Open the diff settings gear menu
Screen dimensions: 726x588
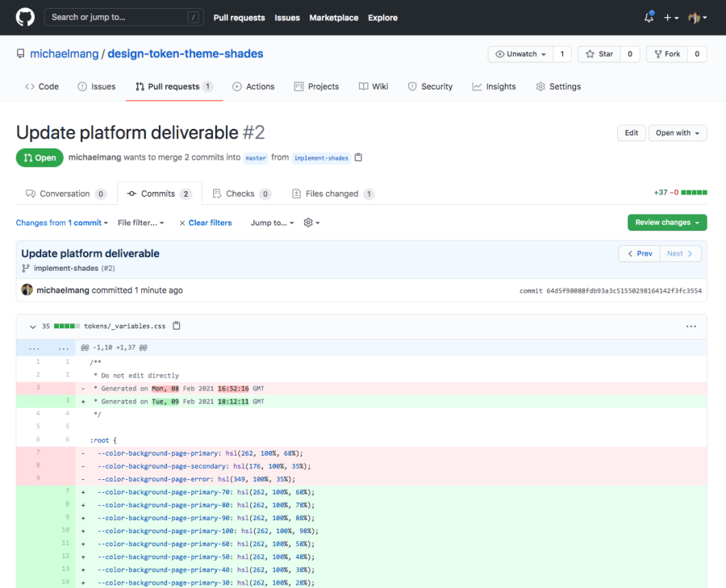[311, 223]
